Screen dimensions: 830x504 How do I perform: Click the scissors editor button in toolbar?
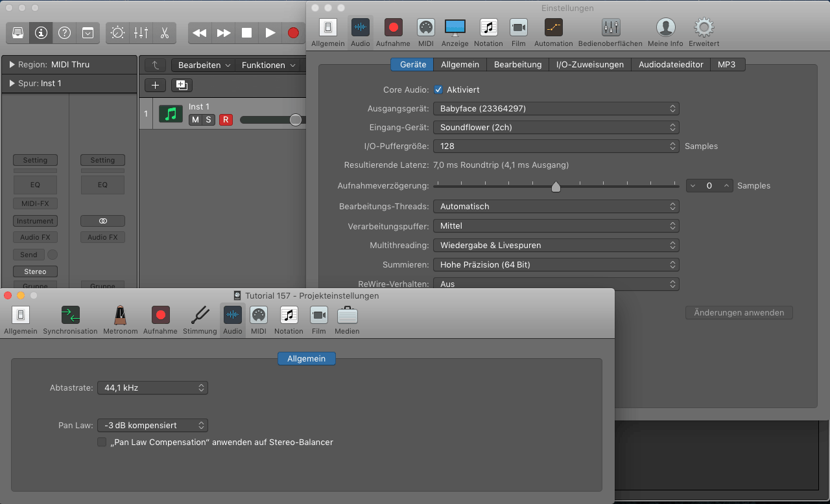click(165, 32)
